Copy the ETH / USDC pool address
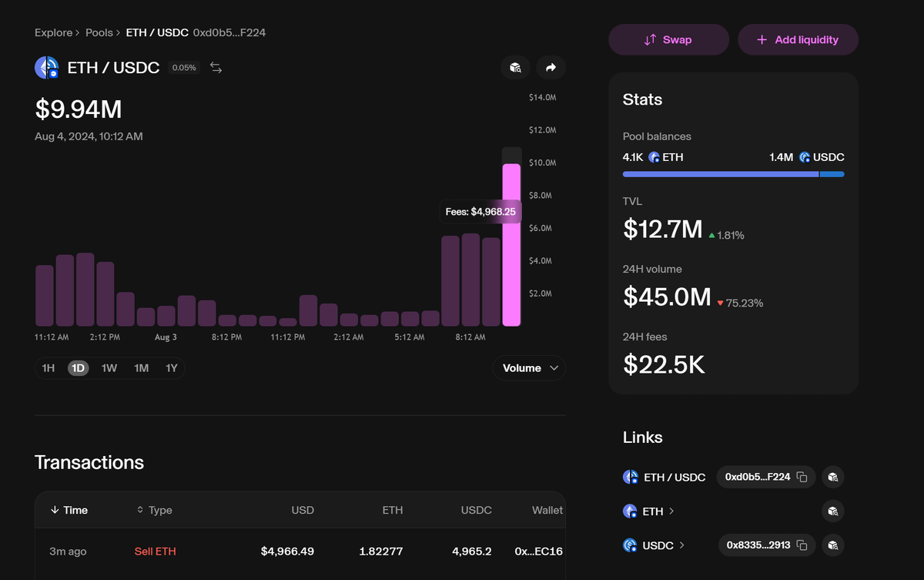The height and width of the screenshot is (580, 924). point(802,477)
